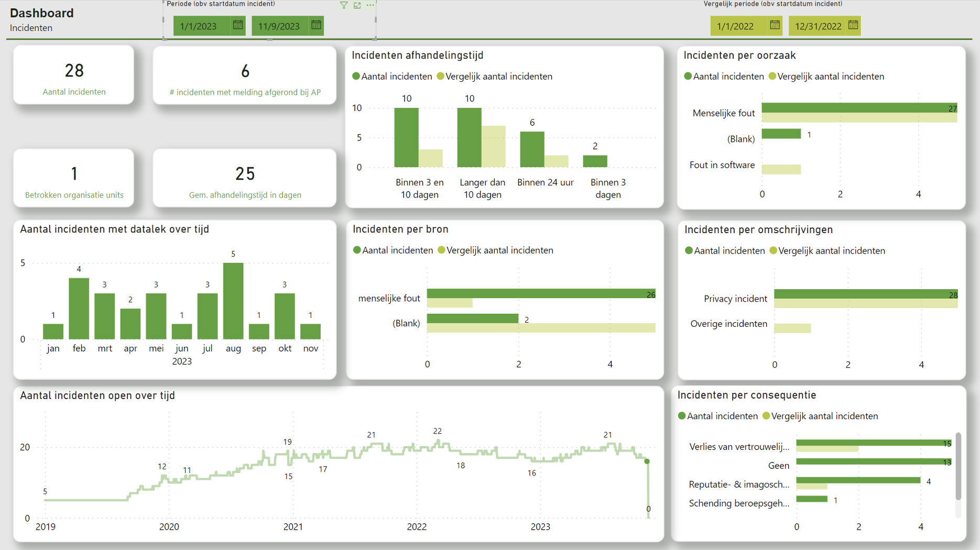Select the Betrokken organisatie units card
980x550 pixels.
coord(74,178)
